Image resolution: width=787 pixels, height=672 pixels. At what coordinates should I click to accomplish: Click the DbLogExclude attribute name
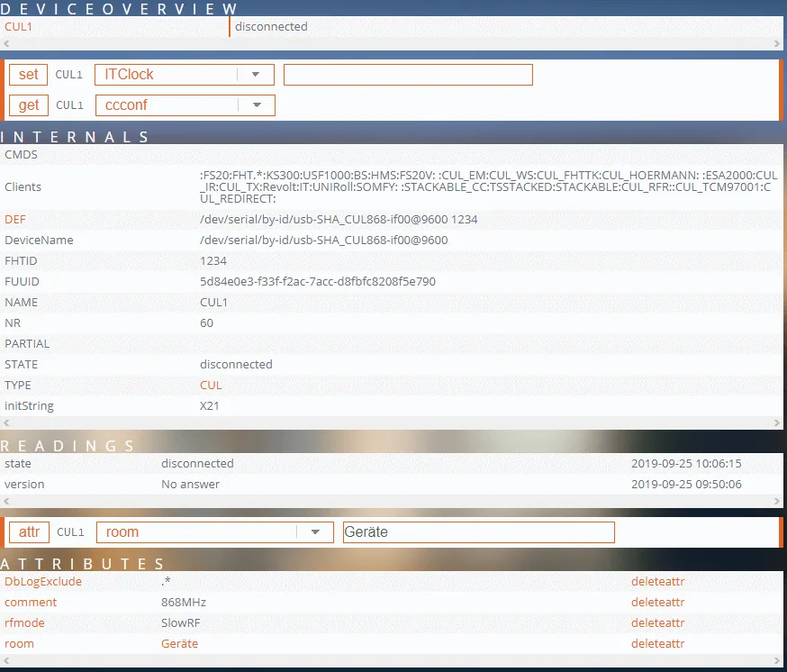point(43,582)
